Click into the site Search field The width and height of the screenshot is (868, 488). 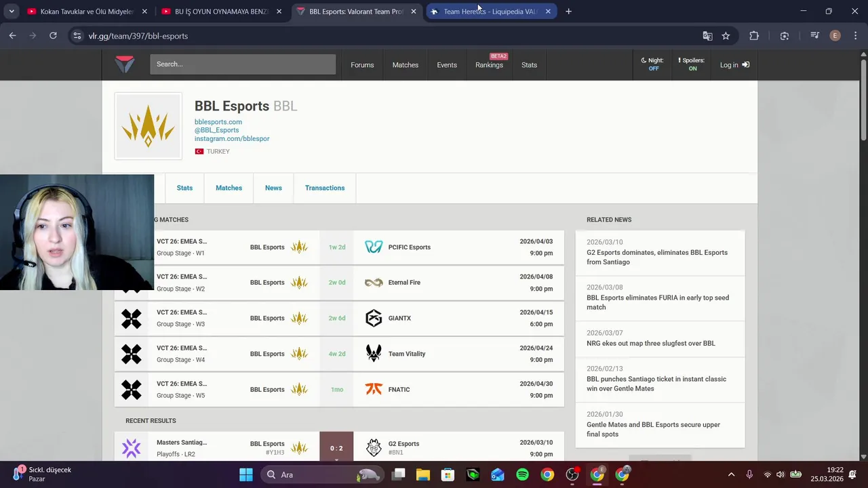pyautogui.click(x=243, y=64)
